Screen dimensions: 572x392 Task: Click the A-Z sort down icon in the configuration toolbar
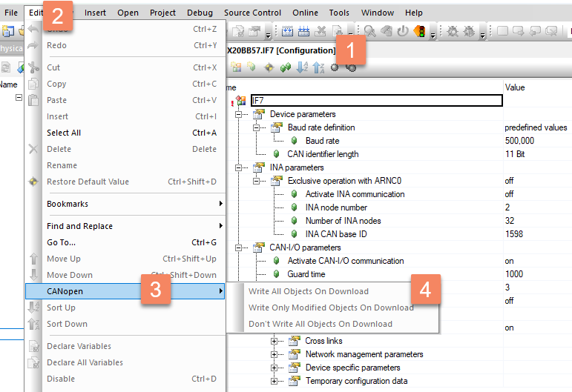(302, 67)
